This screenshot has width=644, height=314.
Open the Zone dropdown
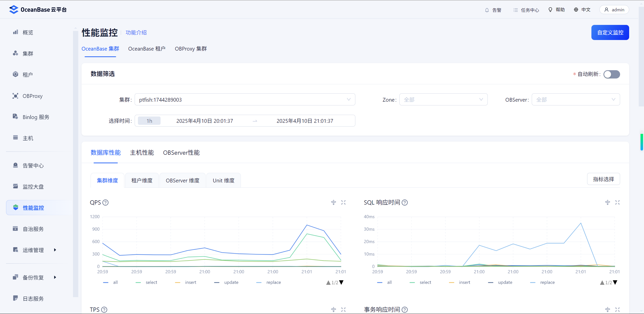443,100
